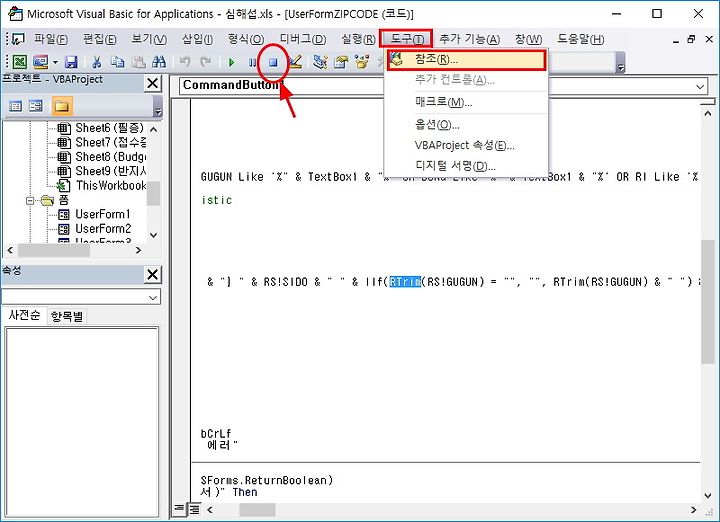Click project tree scroll right arrow
The height and width of the screenshot is (522, 720).
click(x=138, y=251)
